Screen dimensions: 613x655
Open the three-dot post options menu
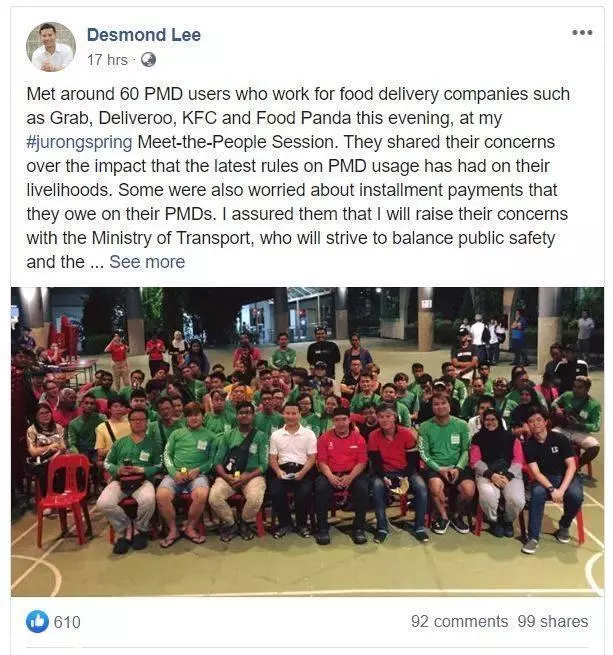582,33
